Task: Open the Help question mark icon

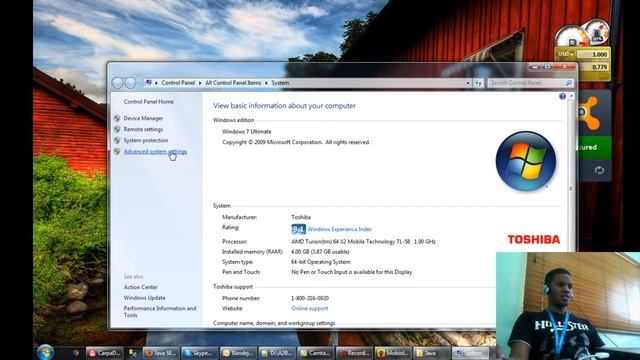Action: click(562, 96)
